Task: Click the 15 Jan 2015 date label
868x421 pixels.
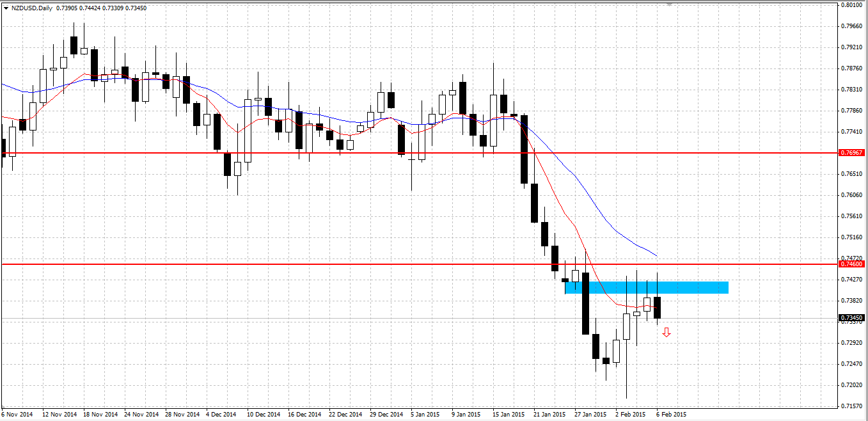Action: 509,415
